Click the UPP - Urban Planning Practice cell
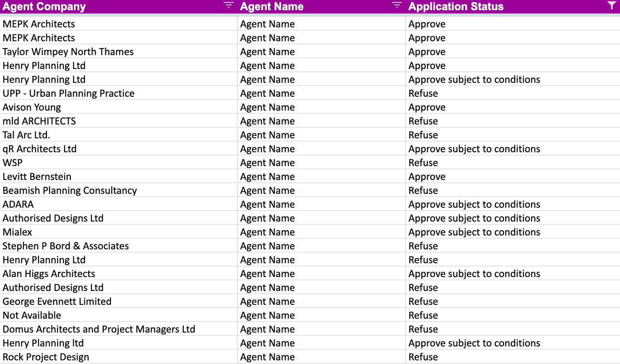 (x=69, y=93)
